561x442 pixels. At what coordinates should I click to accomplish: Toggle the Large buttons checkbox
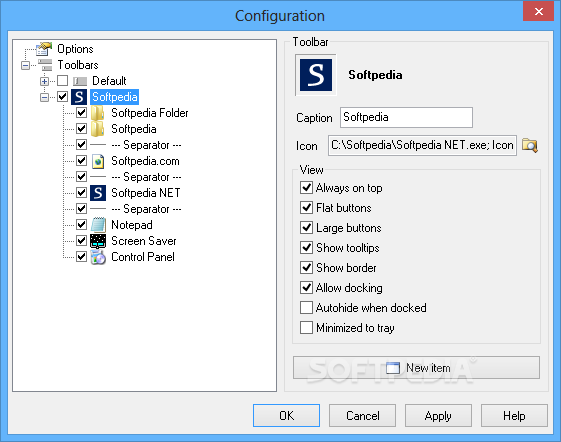306,227
